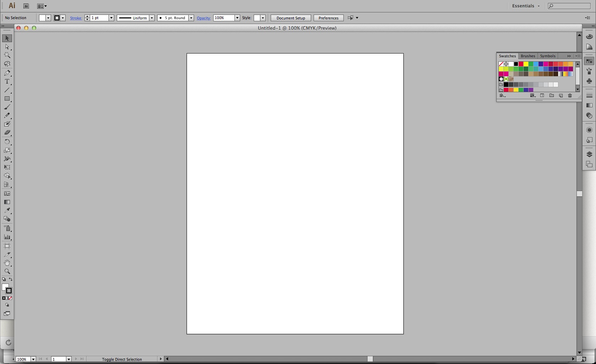Reset to default fill and stroke
Screen dimensions: 596x364
click(4, 280)
